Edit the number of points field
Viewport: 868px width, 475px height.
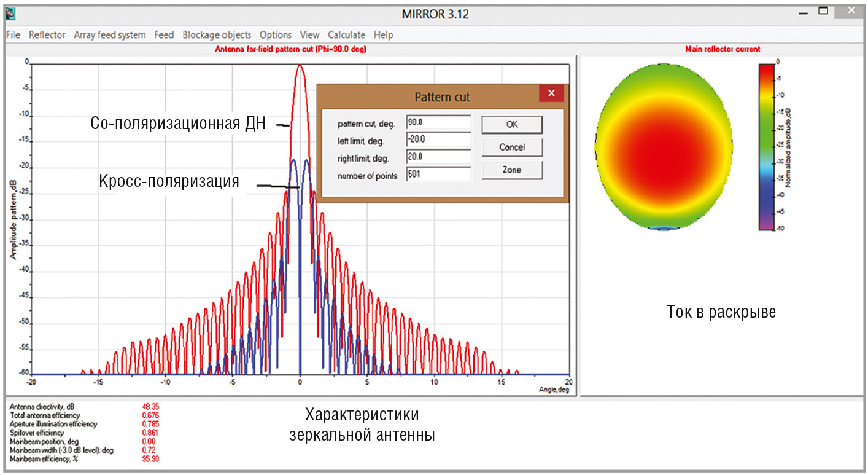438,175
